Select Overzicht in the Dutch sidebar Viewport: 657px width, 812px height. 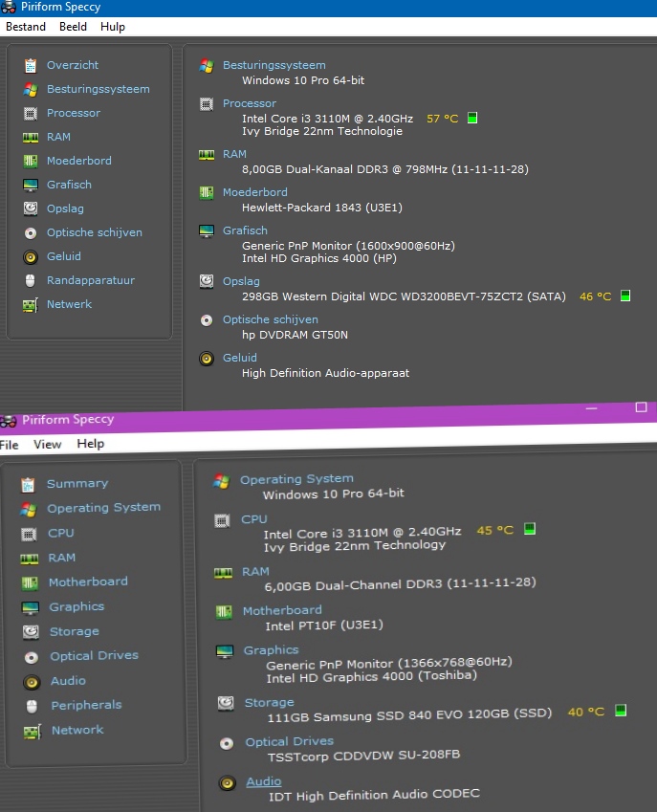tap(73, 65)
